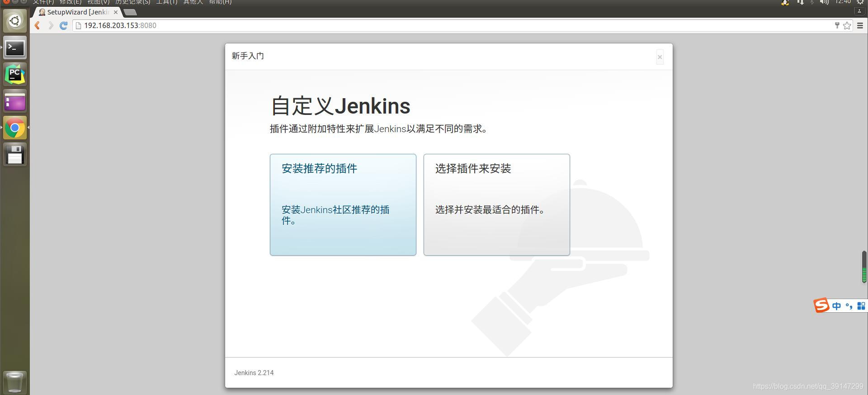Open the floppy disk save icon in the dock
Image resolution: width=868 pixels, height=395 pixels.
tap(15, 155)
